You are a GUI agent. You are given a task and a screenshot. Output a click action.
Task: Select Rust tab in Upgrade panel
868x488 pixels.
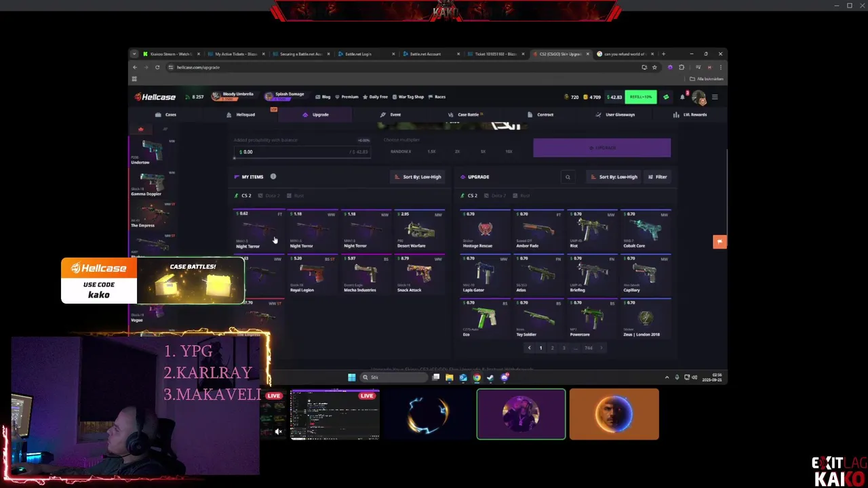pos(523,196)
